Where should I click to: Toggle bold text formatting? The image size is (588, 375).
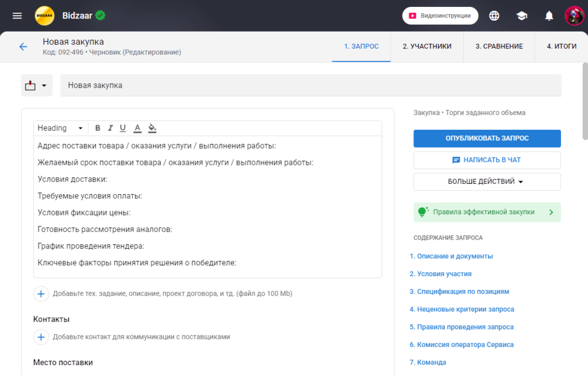(x=98, y=128)
